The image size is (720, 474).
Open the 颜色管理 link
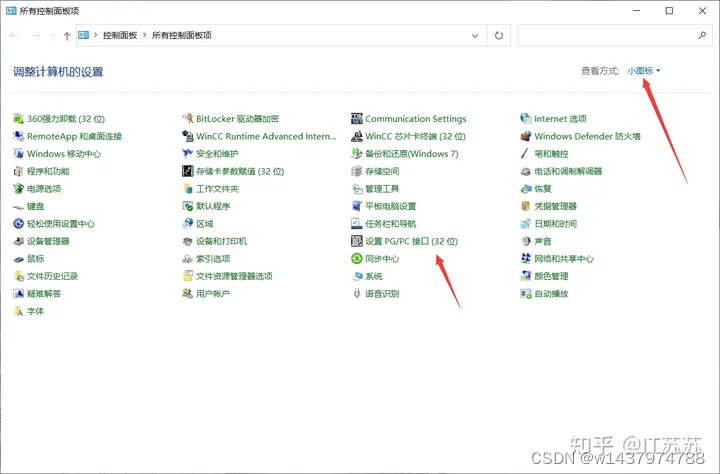(x=551, y=276)
